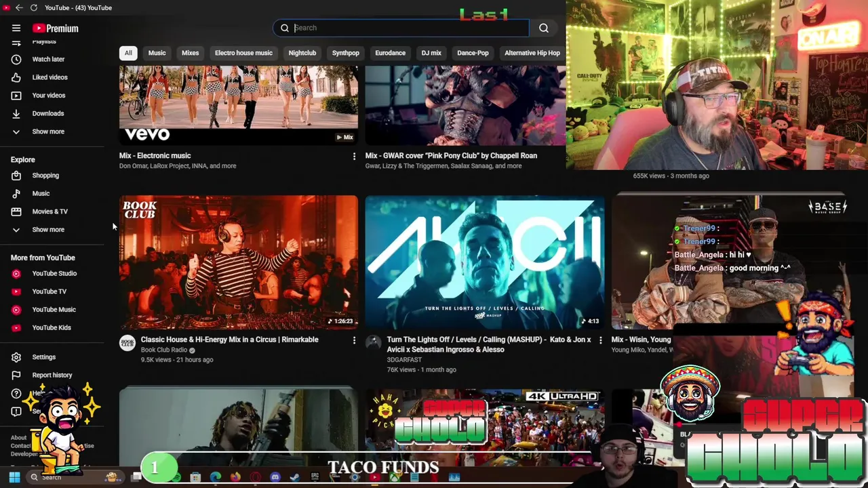Filter by Alternative Hip Hop chip
This screenshot has height=488, width=868.
point(532,53)
